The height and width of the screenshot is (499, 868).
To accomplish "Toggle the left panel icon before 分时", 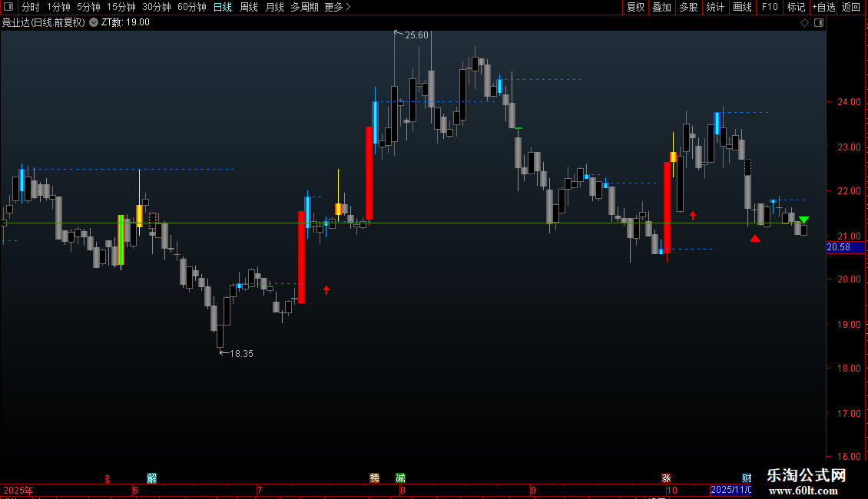I will click(8, 7).
